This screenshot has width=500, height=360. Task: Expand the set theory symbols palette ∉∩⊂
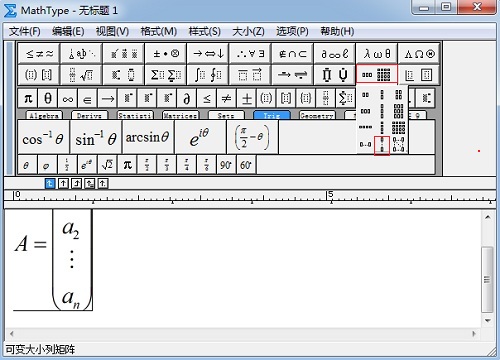[292, 53]
